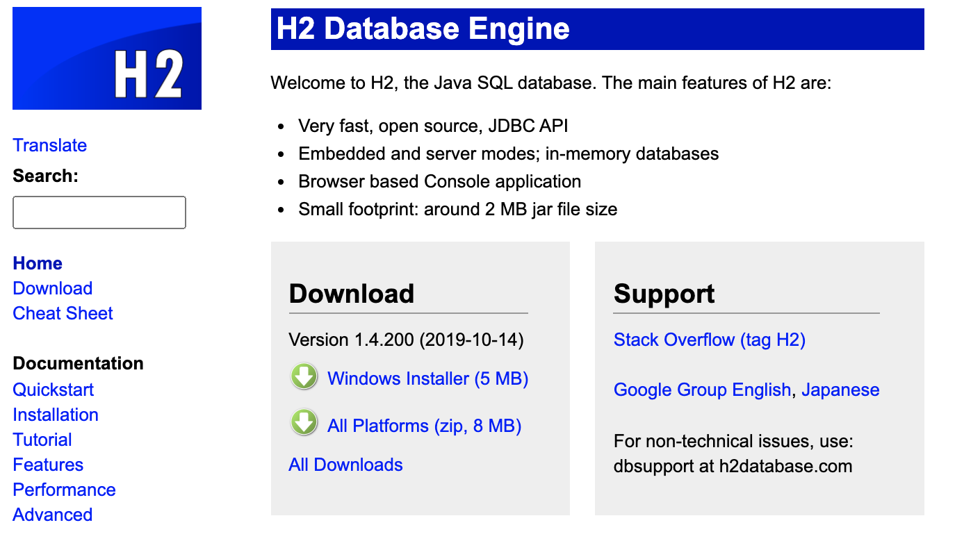Open the Features documentation link

(x=48, y=465)
